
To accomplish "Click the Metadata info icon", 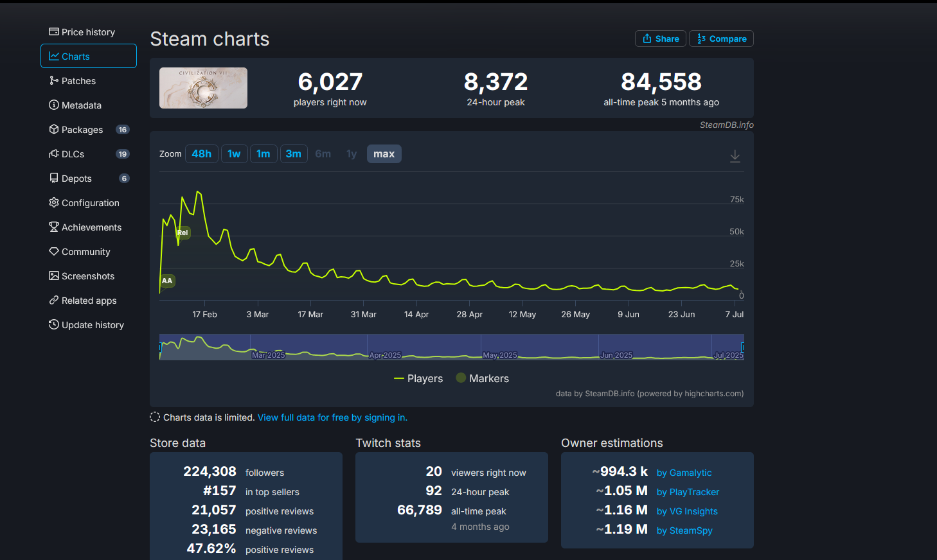I will (x=54, y=105).
